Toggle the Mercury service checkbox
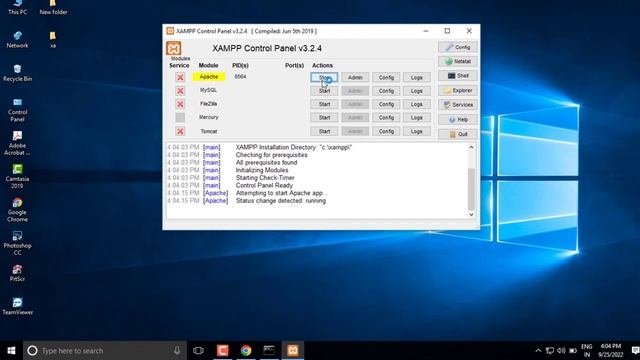 coord(180,118)
